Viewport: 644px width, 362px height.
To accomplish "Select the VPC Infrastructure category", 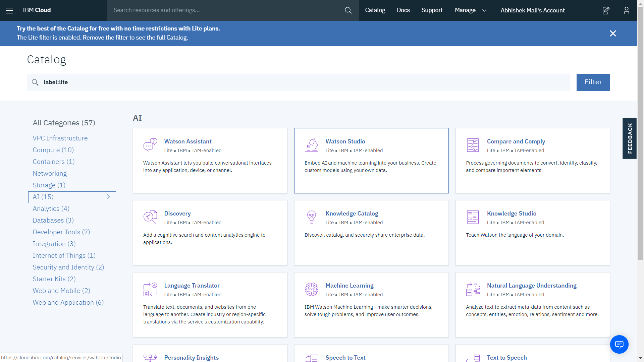I will coord(60,138).
